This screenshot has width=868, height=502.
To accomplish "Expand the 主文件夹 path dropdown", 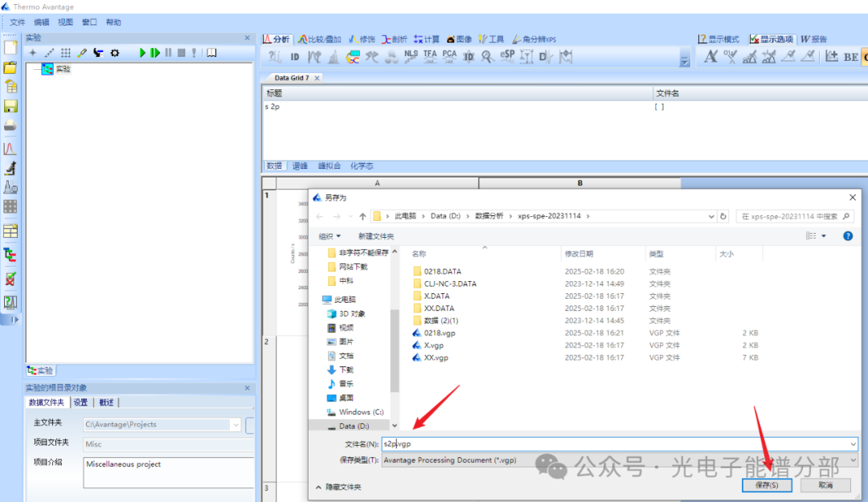I will pos(235,425).
